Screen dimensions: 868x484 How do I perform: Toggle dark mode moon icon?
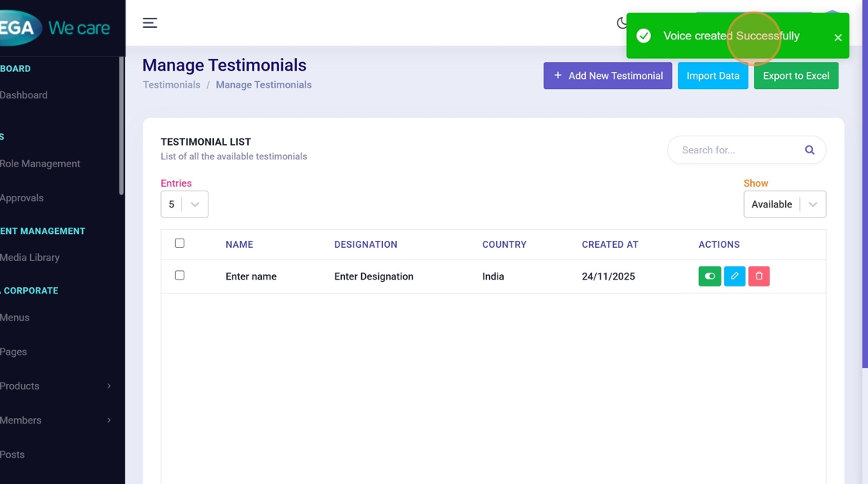tap(622, 23)
